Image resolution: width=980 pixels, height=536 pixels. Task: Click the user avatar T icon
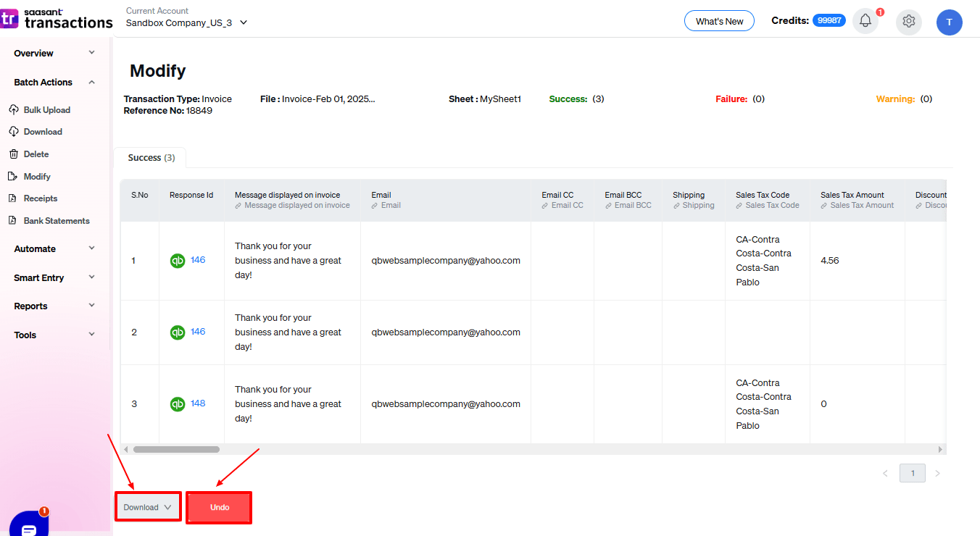tap(949, 22)
